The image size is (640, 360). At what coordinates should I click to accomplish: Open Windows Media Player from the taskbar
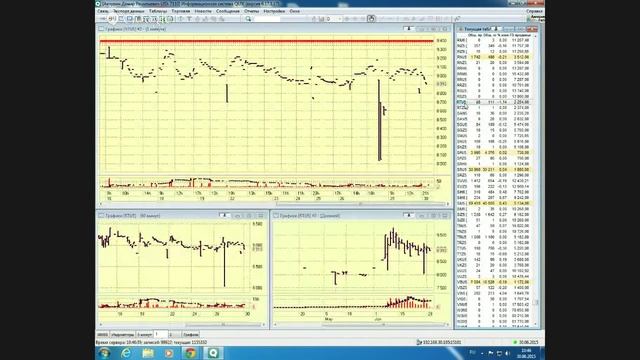click(169, 353)
